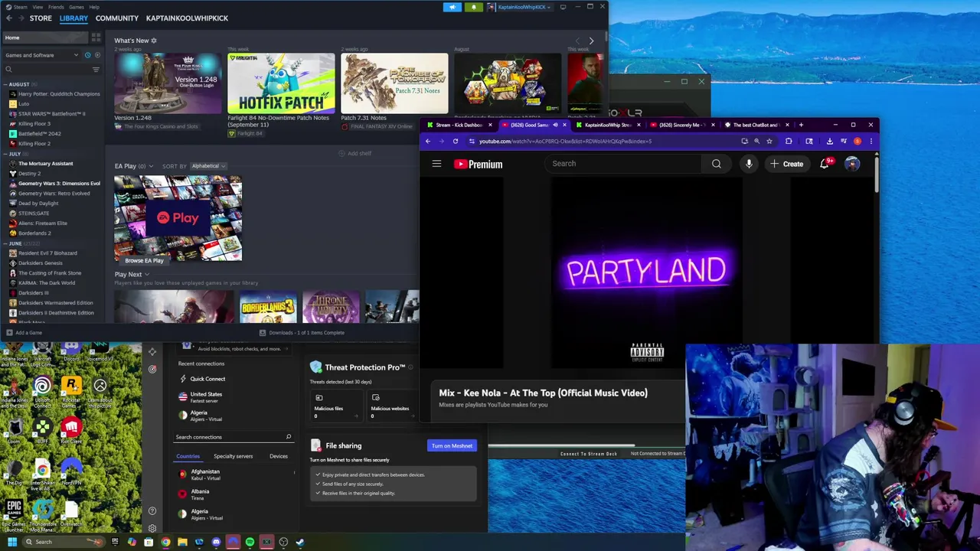
Task: Open Hotfix Patch news thumbnail
Action: (281, 83)
